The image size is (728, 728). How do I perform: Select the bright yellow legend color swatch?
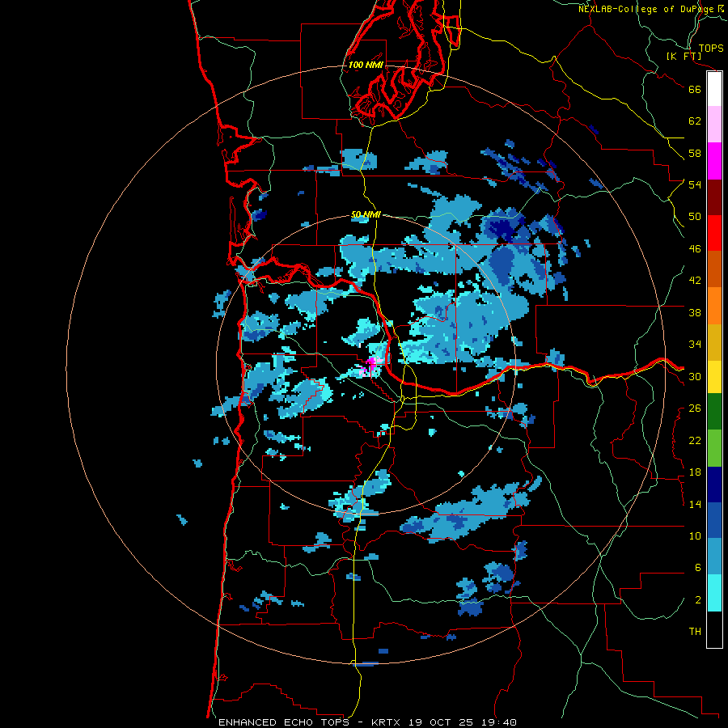point(714,376)
